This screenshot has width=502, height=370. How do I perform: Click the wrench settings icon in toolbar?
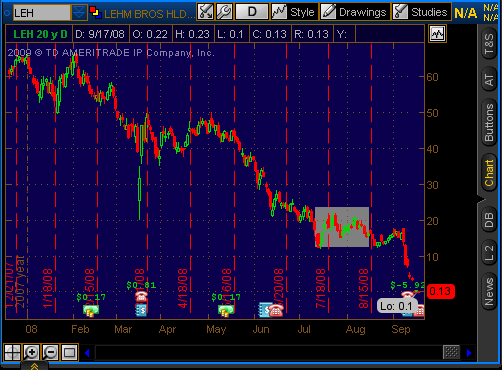point(224,12)
